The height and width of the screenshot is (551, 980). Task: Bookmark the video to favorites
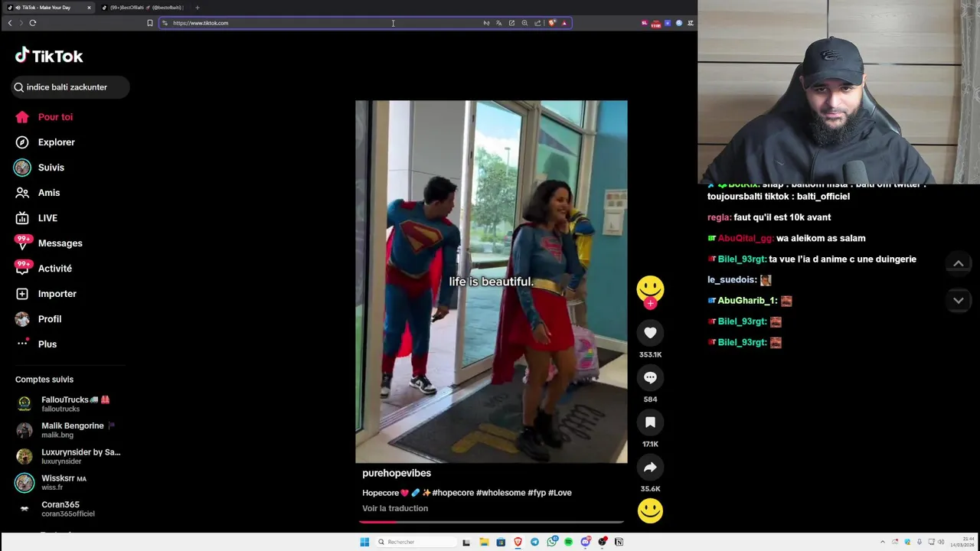650,422
